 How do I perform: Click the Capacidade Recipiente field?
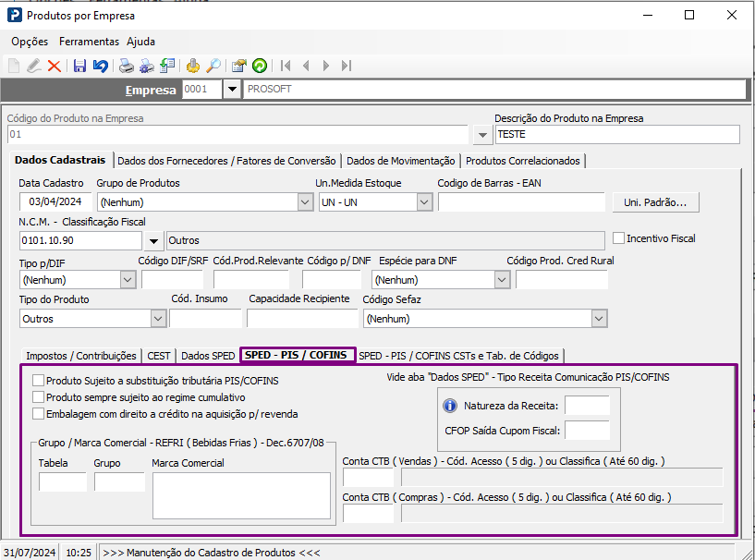click(302, 318)
